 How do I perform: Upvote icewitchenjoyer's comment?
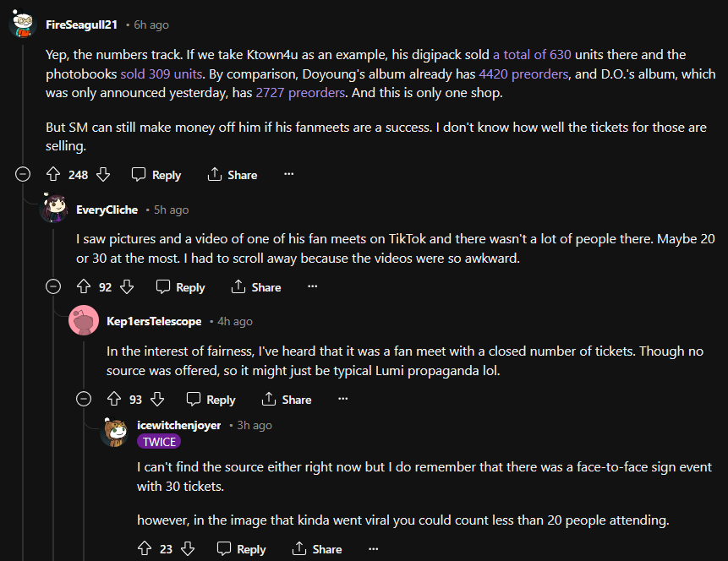[x=145, y=549]
